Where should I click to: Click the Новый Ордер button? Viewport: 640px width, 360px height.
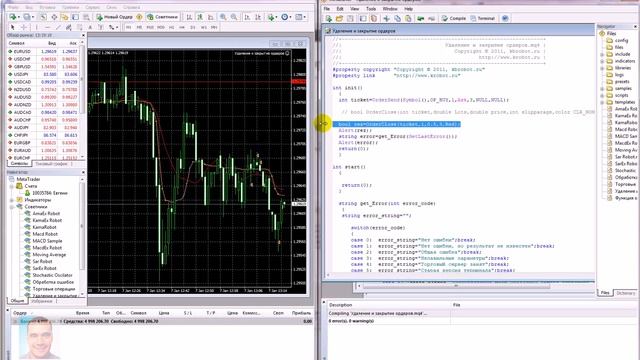tap(114, 17)
